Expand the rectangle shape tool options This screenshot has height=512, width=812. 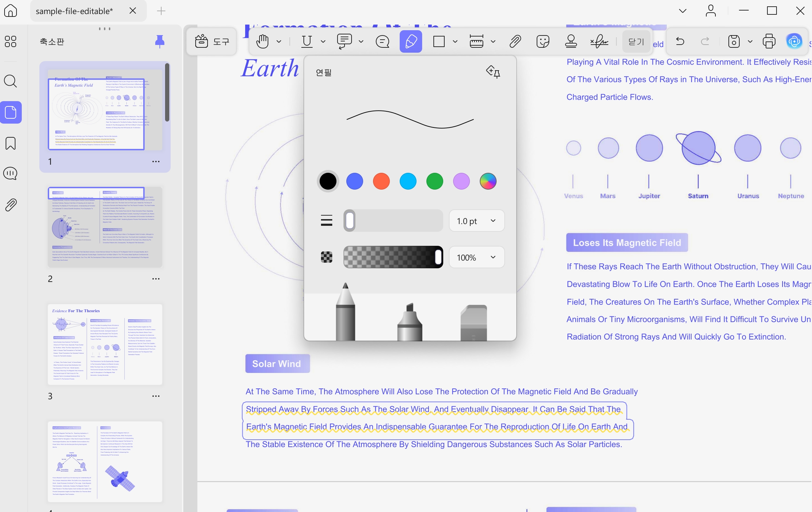click(455, 41)
